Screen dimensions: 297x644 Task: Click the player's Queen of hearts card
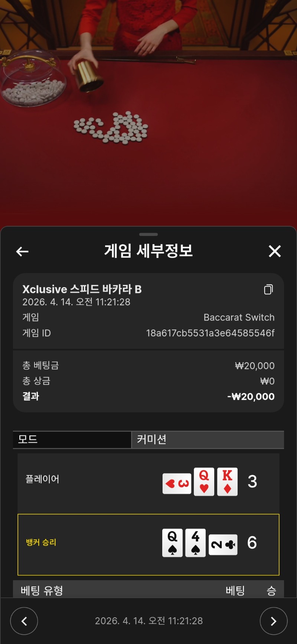tap(204, 482)
